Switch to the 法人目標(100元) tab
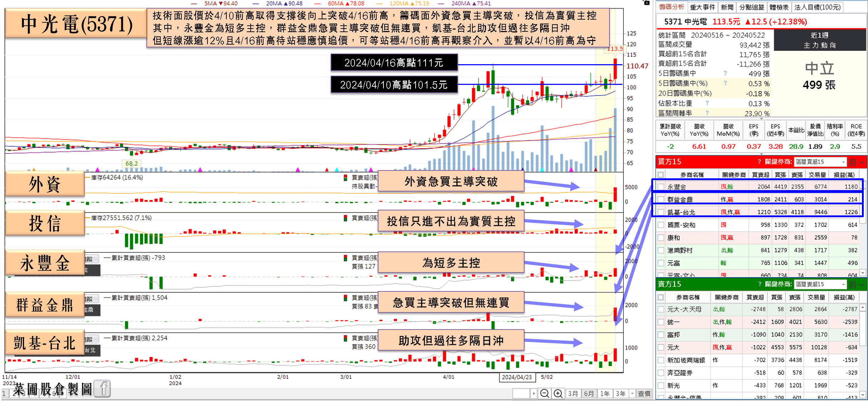This screenshot has width=868, height=408. pos(817,7)
